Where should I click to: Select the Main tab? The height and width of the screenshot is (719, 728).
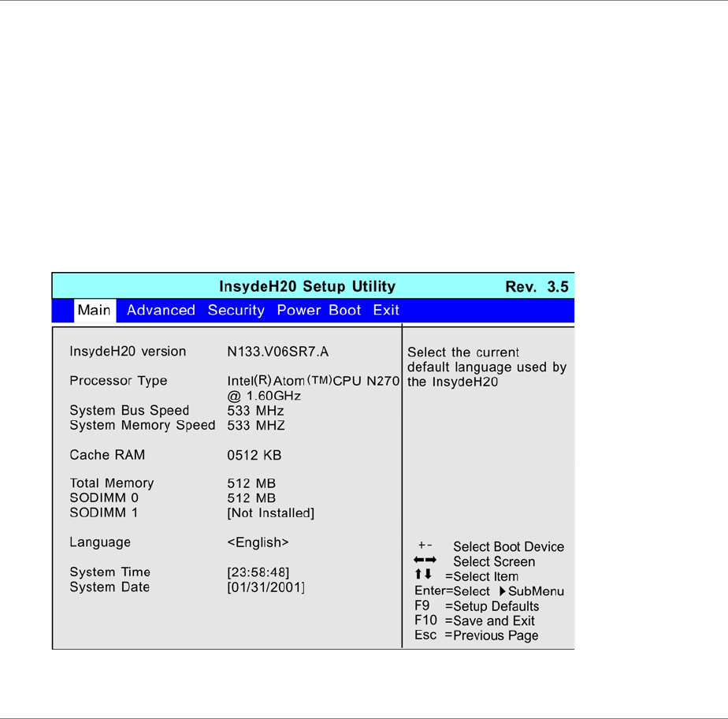click(x=95, y=311)
